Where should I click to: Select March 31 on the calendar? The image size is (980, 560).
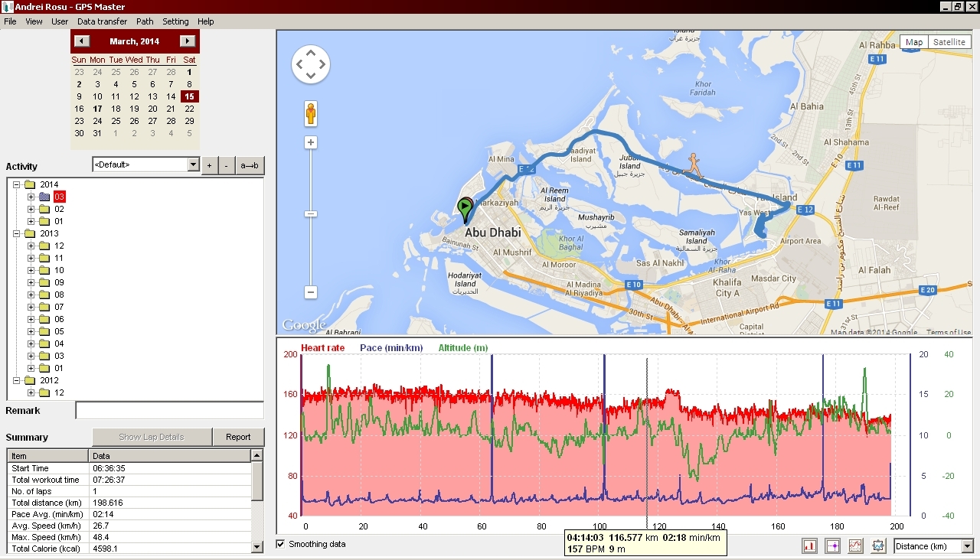(x=97, y=133)
